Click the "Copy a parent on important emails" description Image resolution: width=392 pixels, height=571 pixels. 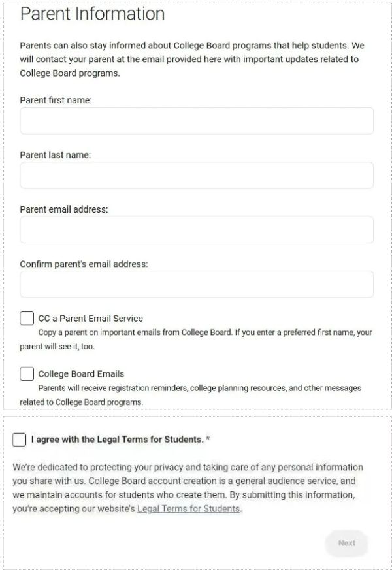click(x=196, y=339)
